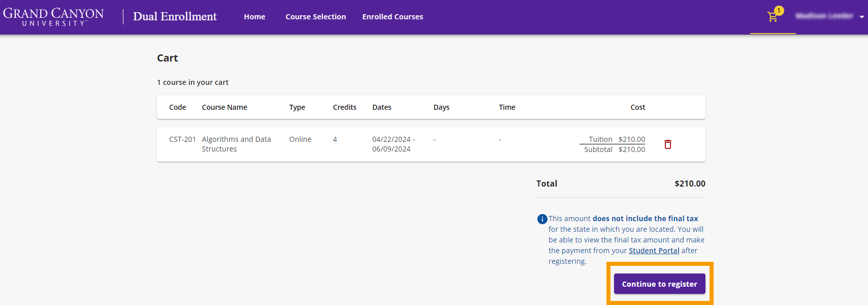Viewport: 868px width, 305px height.
Task: Click the Code column header
Action: (177, 107)
